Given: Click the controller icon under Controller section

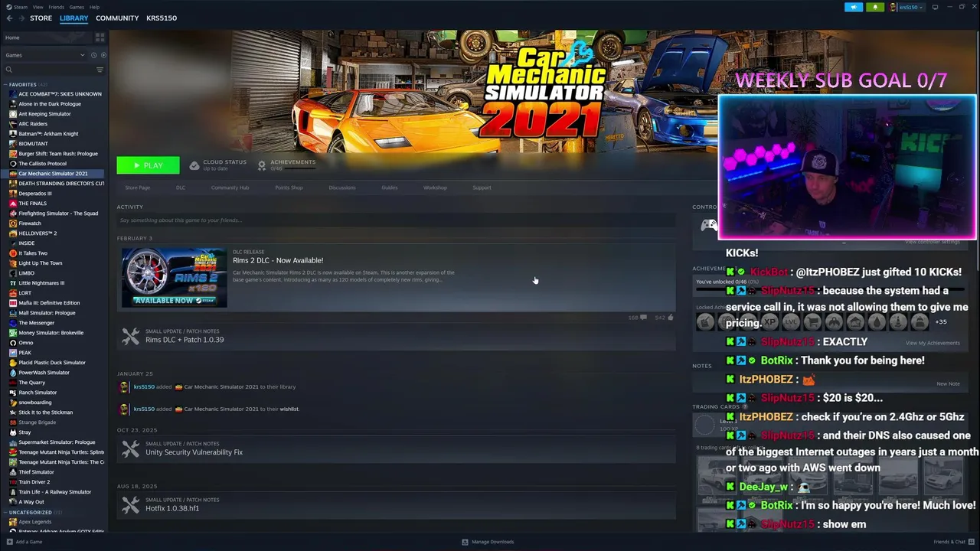Looking at the screenshot, I should click(x=709, y=225).
